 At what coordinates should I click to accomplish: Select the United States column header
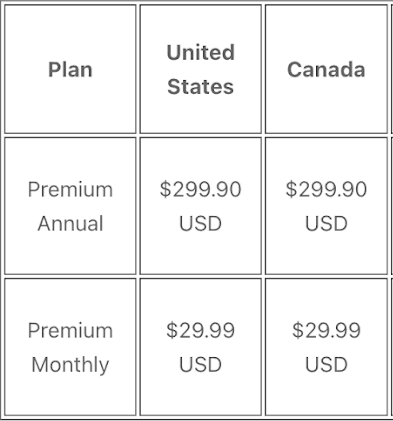click(201, 69)
